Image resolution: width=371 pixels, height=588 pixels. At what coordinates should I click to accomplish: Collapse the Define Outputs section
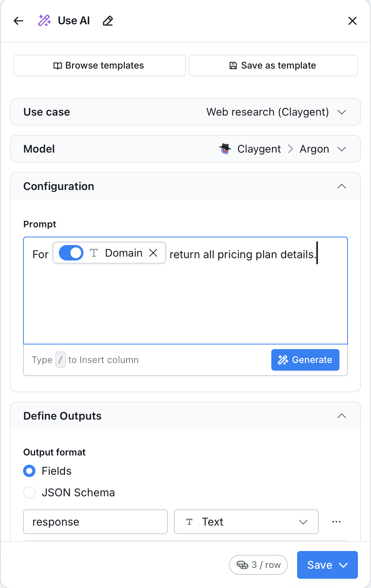(341, 416)
